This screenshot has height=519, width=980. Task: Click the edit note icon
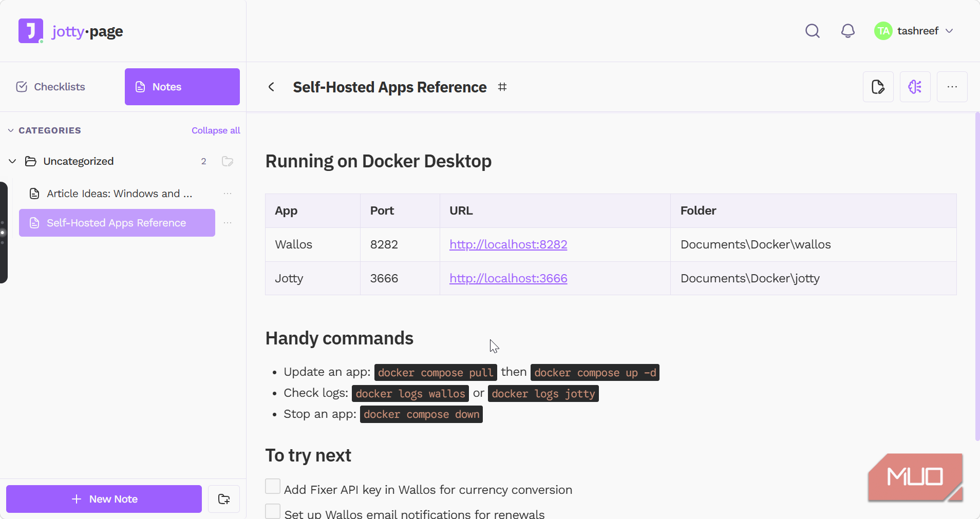[x=878, y=87]
